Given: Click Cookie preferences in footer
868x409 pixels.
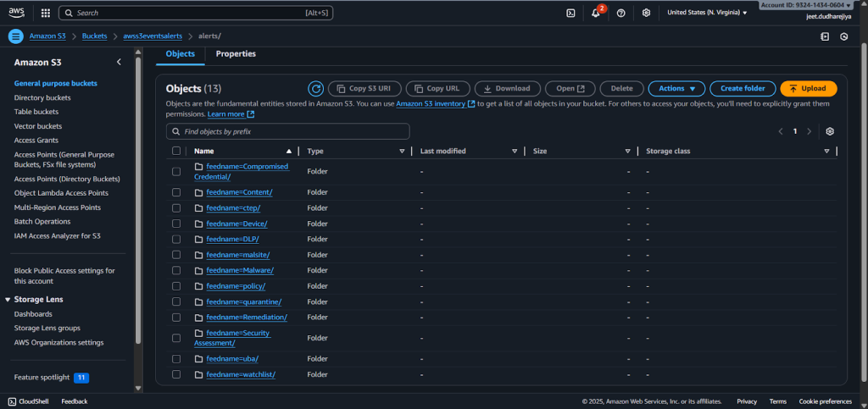Looking at the screenshot, I should 826,401.
